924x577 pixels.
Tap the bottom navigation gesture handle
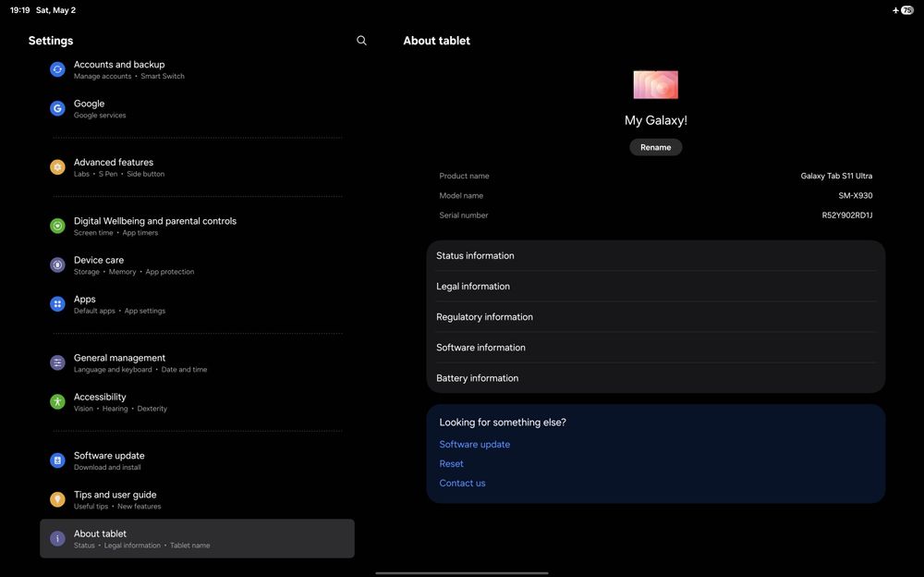[x=462, y=573]
